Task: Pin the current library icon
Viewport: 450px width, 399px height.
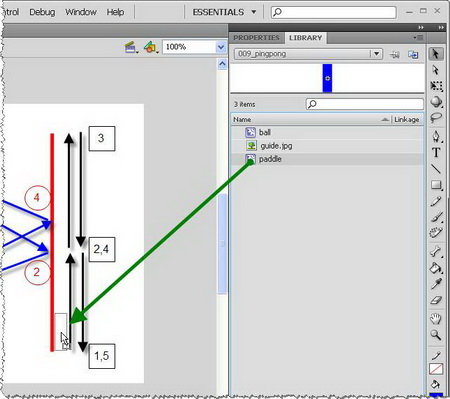Action: tap(395, 54)
